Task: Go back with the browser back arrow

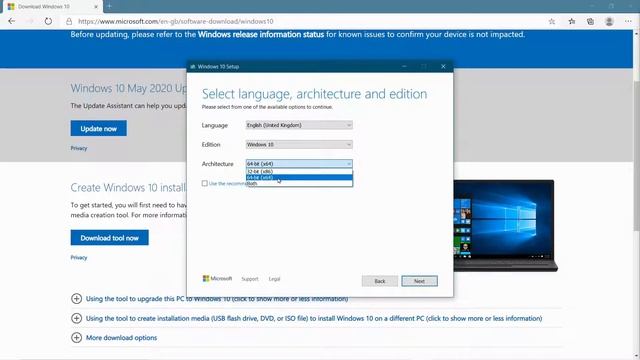Action: coord(11,21)
